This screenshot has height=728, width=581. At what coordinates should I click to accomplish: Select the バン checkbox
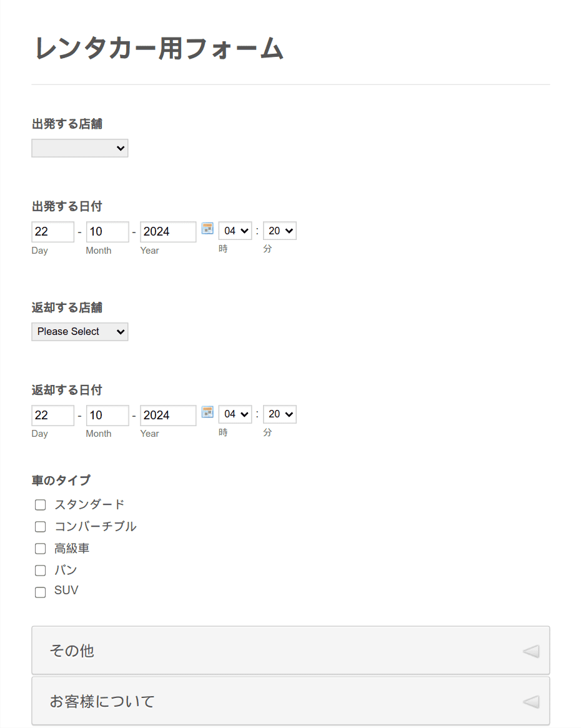pos(41,570)
